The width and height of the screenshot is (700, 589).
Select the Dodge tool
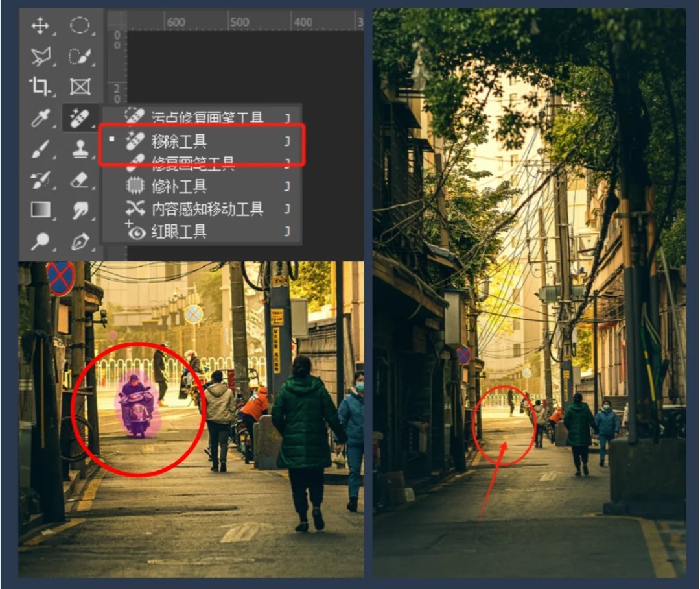point(40,241)
